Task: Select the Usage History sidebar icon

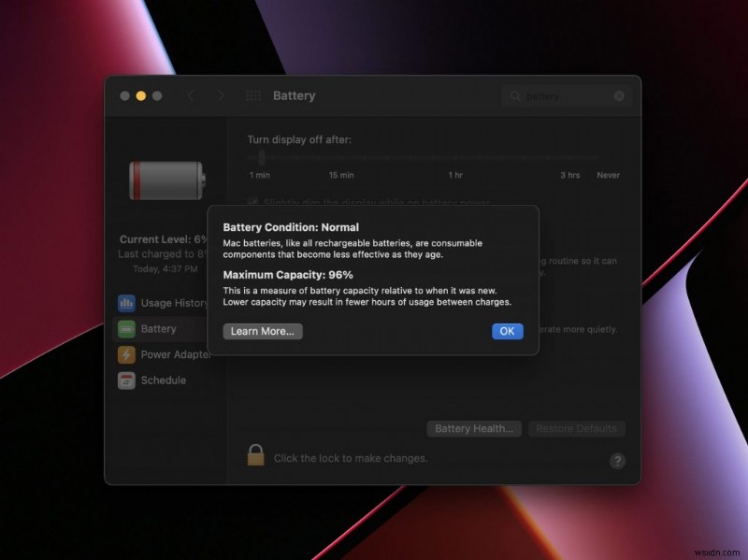Action: pos(127,303)
